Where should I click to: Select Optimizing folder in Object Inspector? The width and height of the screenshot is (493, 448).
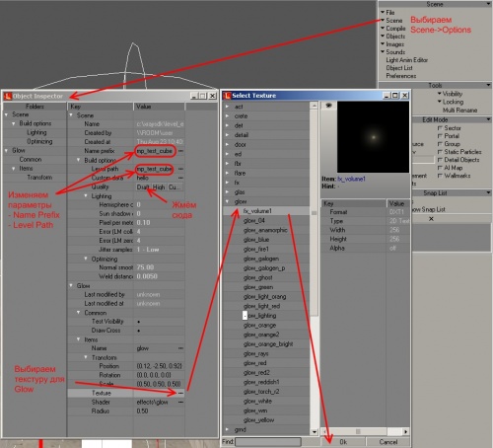click(39, 141)
